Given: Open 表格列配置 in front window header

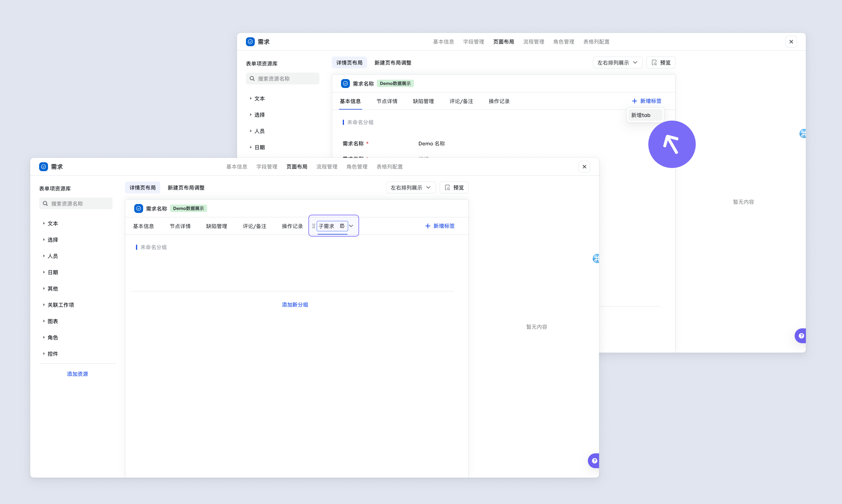Looking at the screenshot, I should [x=389, y=167].
